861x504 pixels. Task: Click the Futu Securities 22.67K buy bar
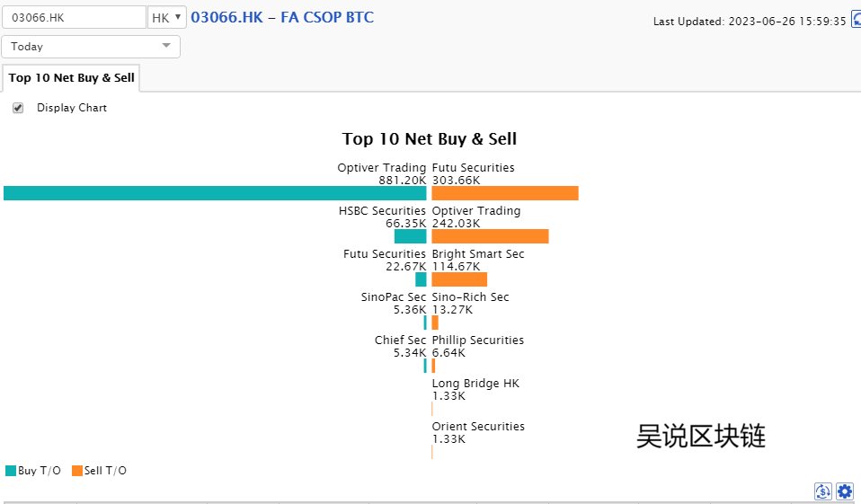[422, 279]
